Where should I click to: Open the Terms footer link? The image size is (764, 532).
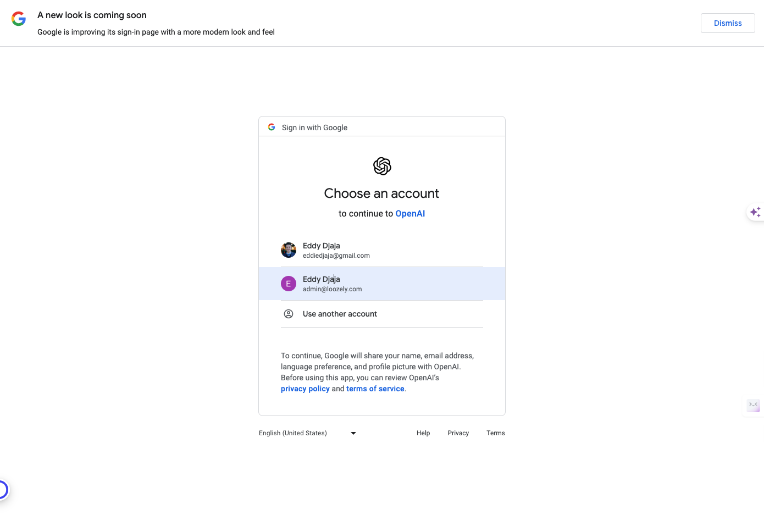(x=496, y=433)
